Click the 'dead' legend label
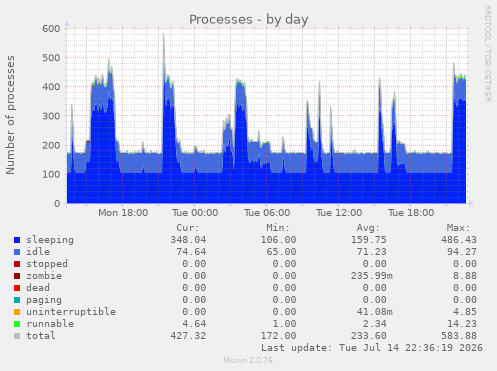The image size is (497, 371). 38,288
